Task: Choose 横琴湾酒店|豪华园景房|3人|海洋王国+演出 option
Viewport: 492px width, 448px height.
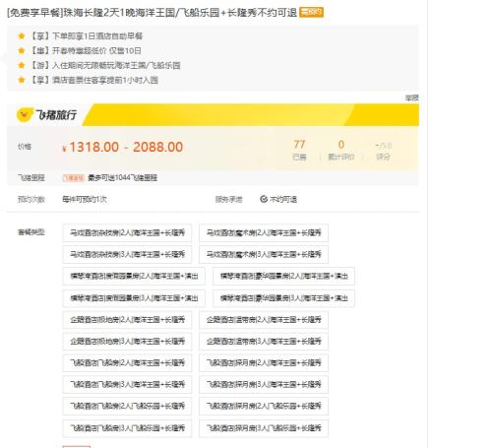Action: click(283, 298)
